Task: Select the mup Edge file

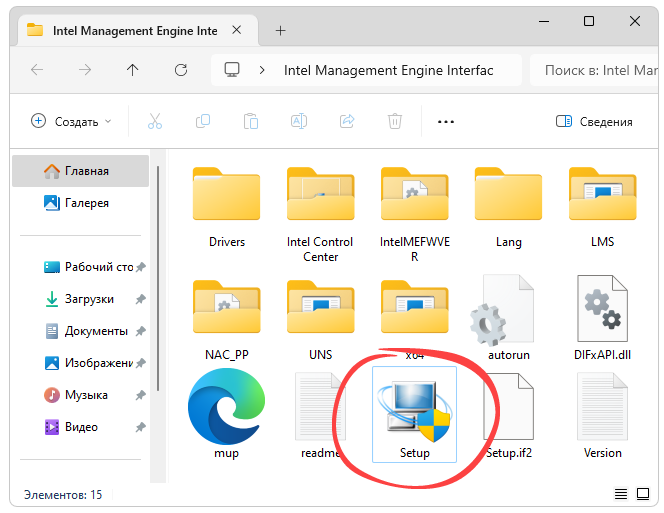Action: pyautogui.click(x=227, y=414)
